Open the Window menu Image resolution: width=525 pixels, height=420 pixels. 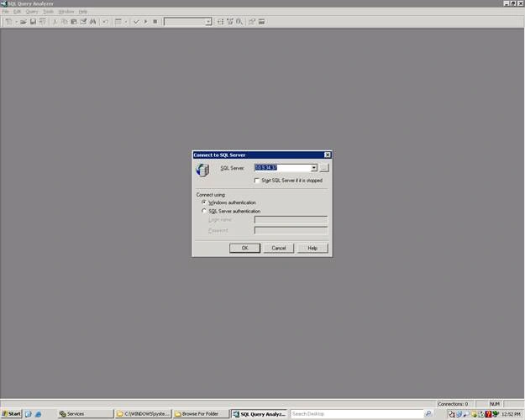[x=66, y=12]
